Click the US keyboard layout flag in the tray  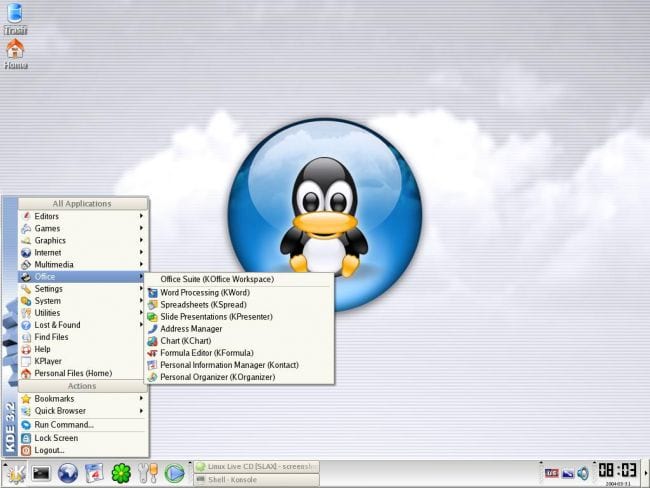551,473
